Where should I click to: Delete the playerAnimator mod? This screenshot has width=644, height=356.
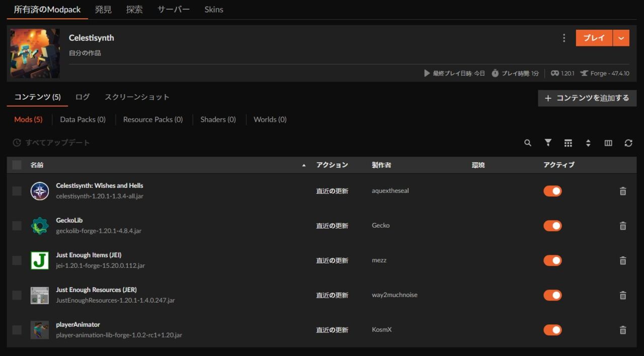tap(623, 330)
